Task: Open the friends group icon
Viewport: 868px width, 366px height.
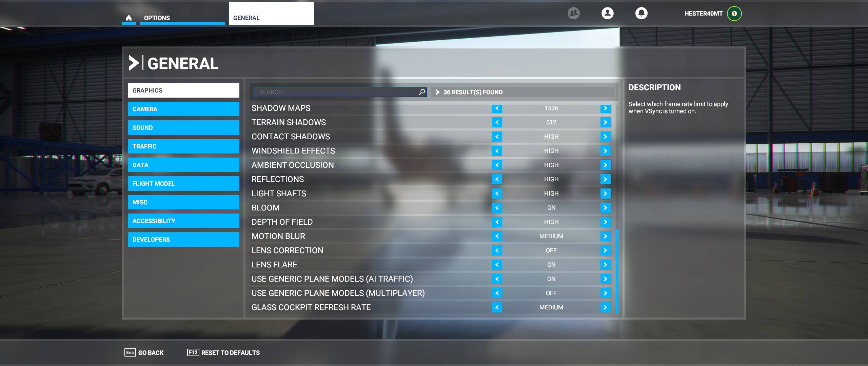Action: [x=573, y=13]
